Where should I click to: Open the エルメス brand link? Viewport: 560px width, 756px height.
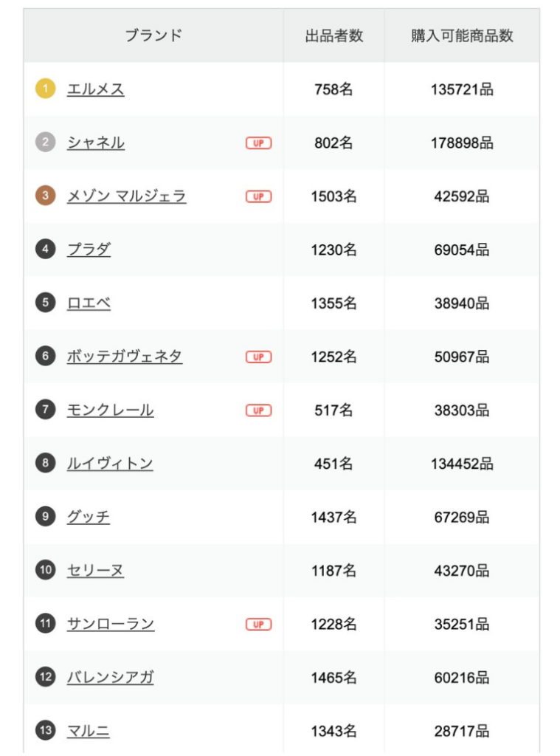click(96, 89)
